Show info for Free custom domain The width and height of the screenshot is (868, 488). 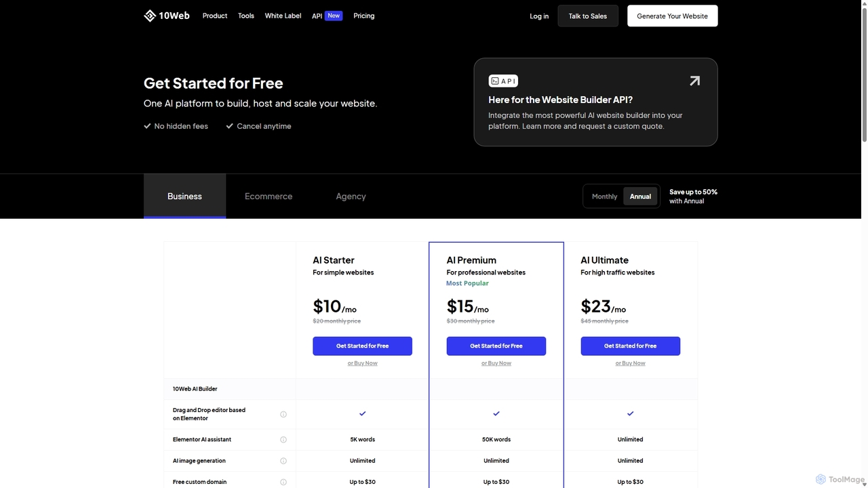283,482
